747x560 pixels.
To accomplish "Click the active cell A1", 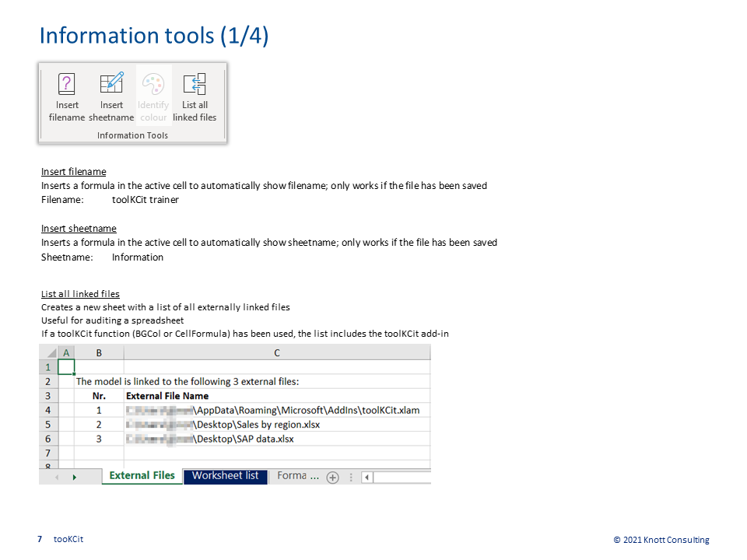I will point(66,367).
